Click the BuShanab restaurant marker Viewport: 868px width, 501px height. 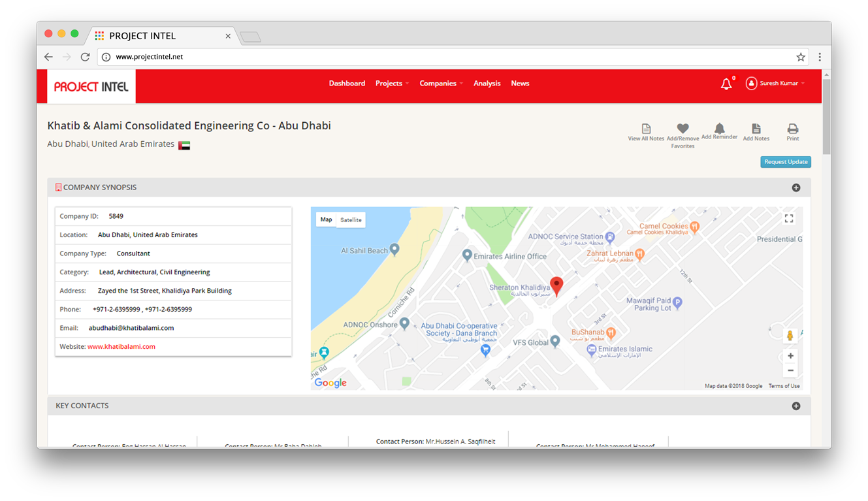tap(611, 333)
